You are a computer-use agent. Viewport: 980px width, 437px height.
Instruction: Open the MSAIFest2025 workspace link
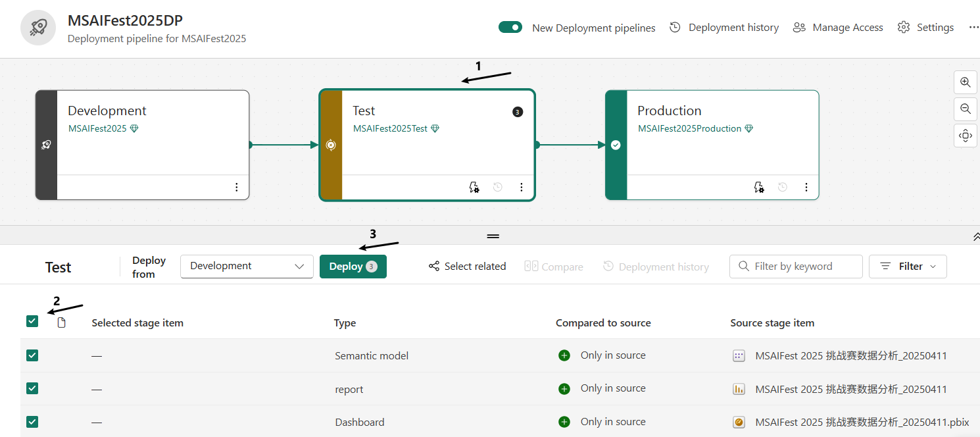coord(97,128)
